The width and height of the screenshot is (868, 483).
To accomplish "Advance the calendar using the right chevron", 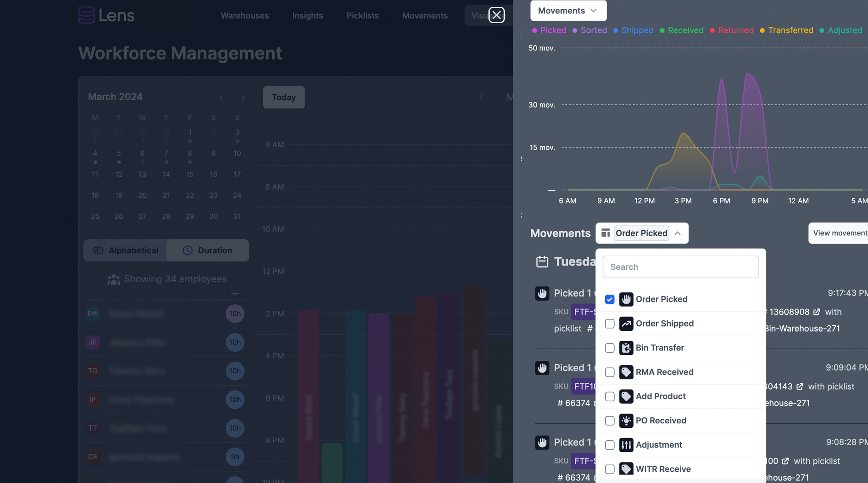I will pos(243,98).
